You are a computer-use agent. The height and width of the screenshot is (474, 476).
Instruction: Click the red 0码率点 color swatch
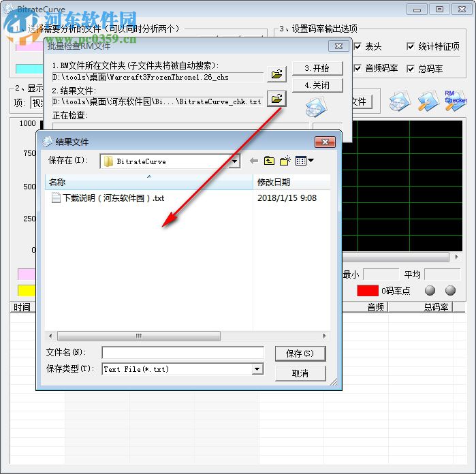pyautogui.click(x=368, y=291)
